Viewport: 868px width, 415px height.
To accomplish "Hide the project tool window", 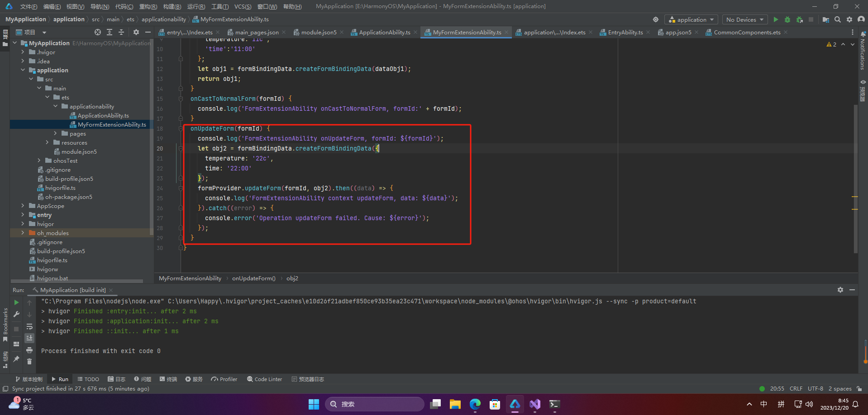I will [x=148, y=32].
